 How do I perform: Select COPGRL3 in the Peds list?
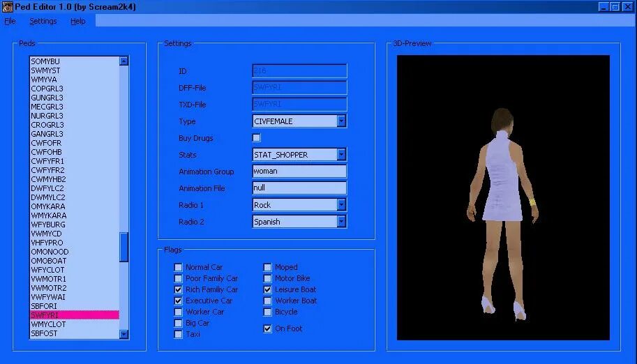pyautogui.click(x=75, y=89)
